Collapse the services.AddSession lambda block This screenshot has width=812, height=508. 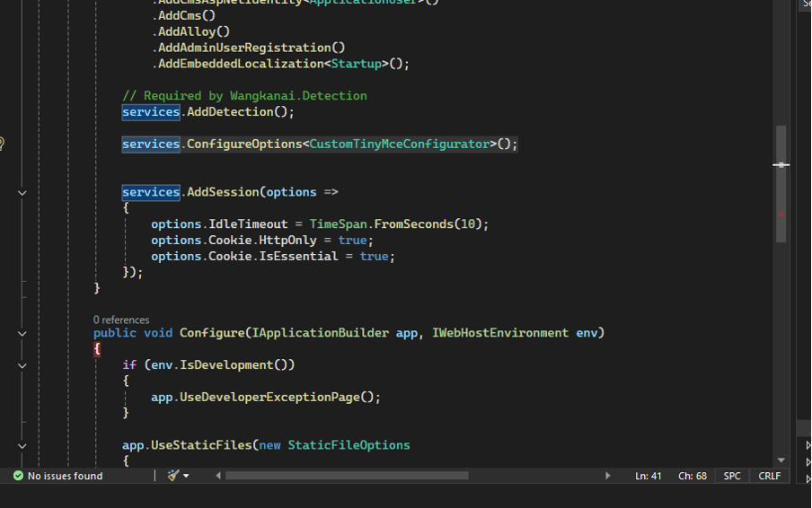tap(22, 192)
